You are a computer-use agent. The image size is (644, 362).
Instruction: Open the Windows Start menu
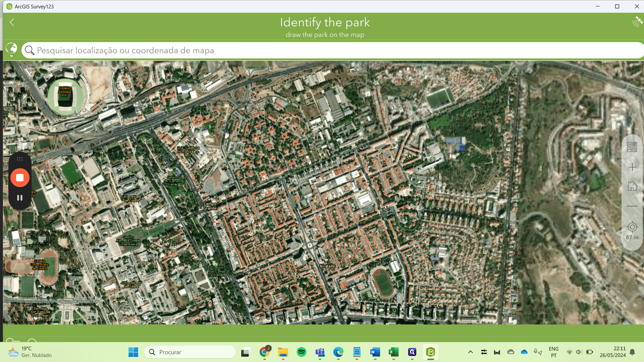tap(133, 352)
